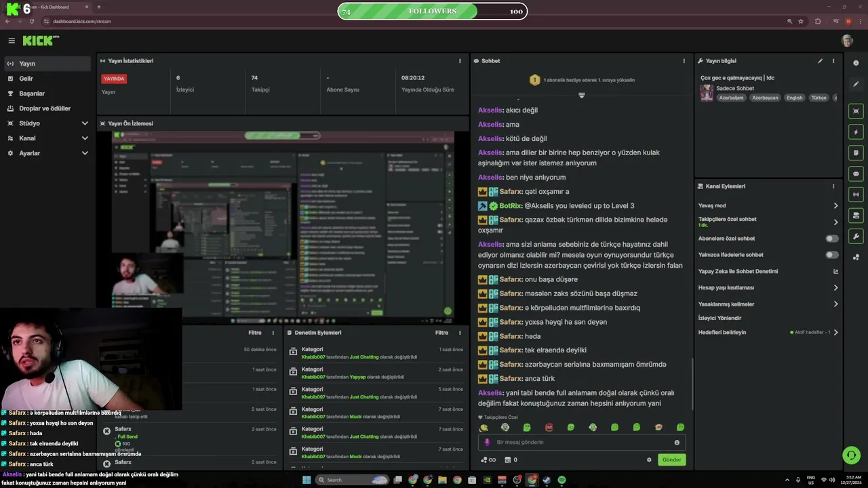Image resolution: width=868 pixels, height=488 pixels.
Task: Click the Bir mesaj gönderin input field
Action: tap(581, 443)
